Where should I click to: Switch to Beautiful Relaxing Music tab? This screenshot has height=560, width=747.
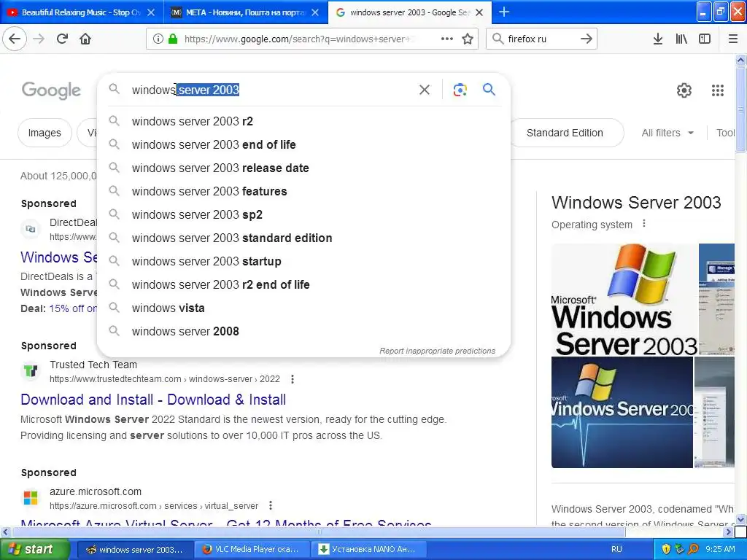(x=81, y=12)
